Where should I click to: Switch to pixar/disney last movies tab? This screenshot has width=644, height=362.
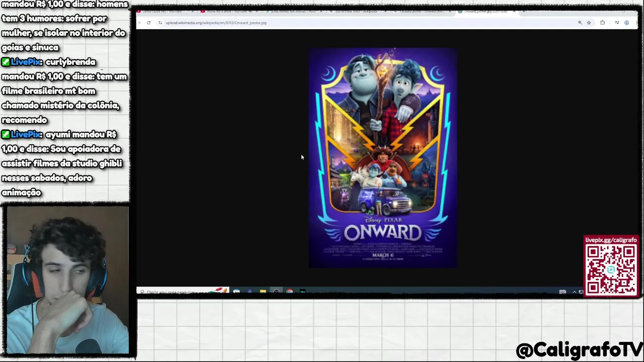pyautogui.click(x=294, y=11)
